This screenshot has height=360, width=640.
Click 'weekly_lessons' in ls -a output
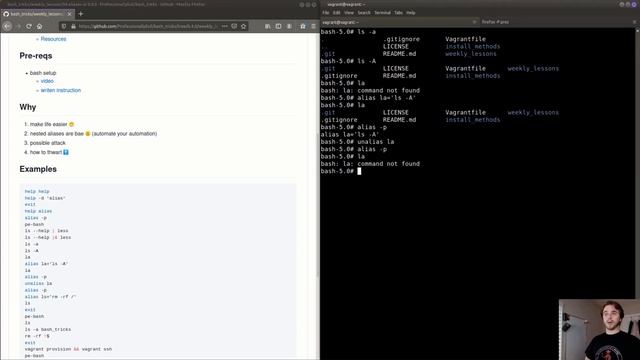coord(471,54)
